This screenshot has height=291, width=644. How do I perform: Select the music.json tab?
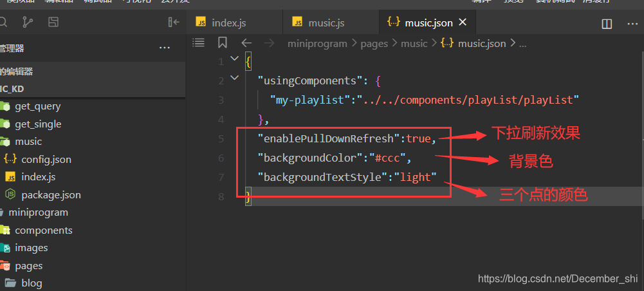click(427, 23)
